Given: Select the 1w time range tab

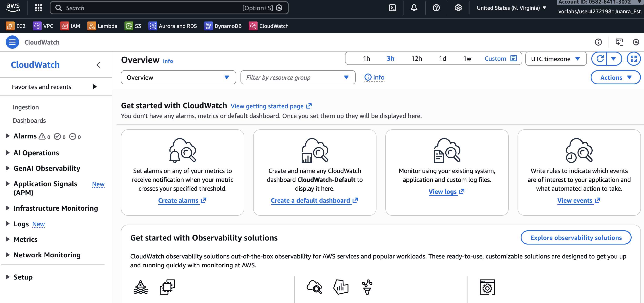Looking at the screenshot, I should 467,58.
